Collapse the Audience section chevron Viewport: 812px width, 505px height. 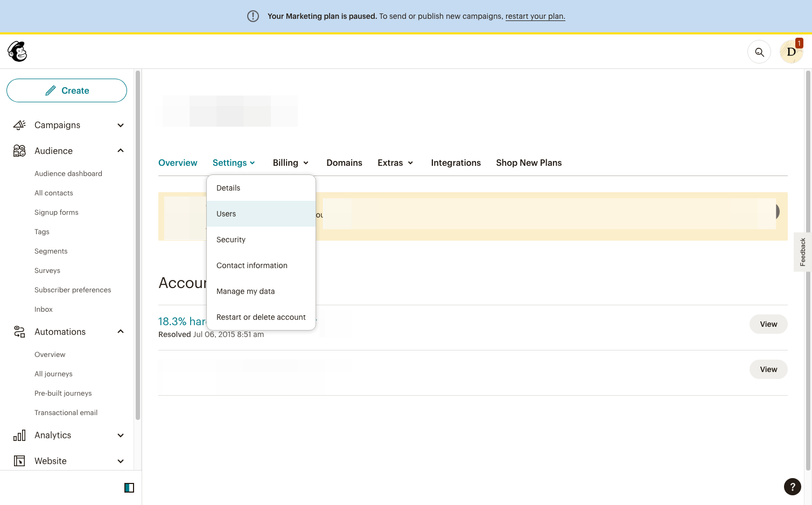coord(121,151)
